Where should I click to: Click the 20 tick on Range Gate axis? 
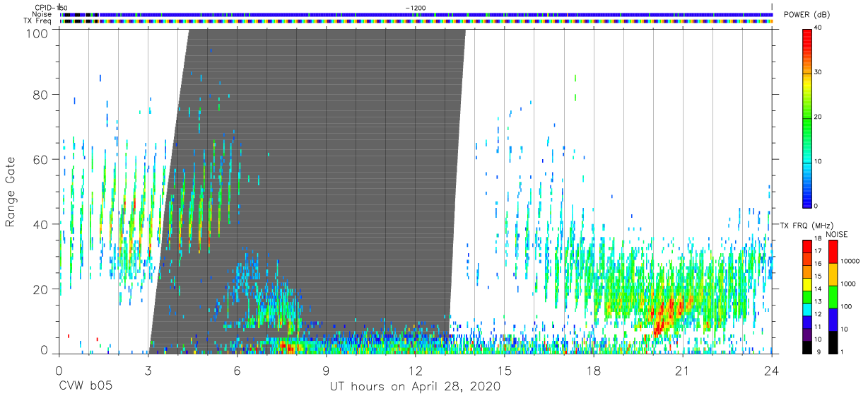coord(41,289)
